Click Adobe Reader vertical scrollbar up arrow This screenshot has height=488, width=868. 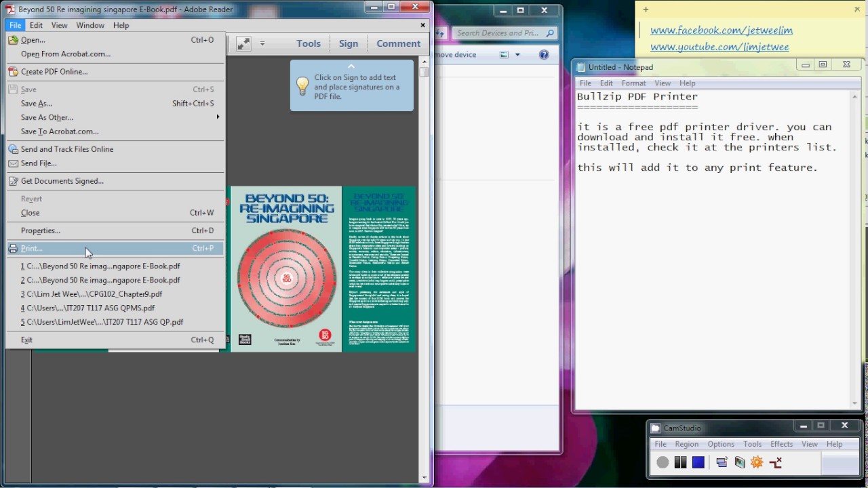(x=425, y=62)
